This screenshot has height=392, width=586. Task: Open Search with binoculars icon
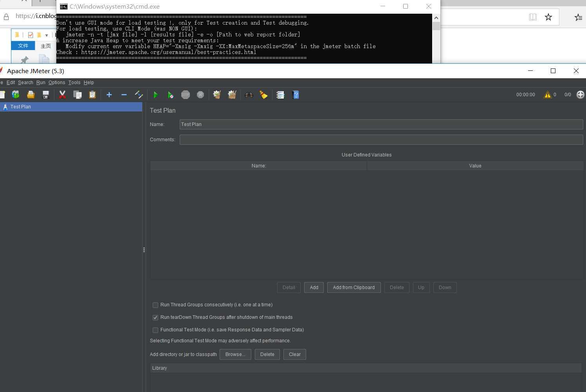pos(249,95)
